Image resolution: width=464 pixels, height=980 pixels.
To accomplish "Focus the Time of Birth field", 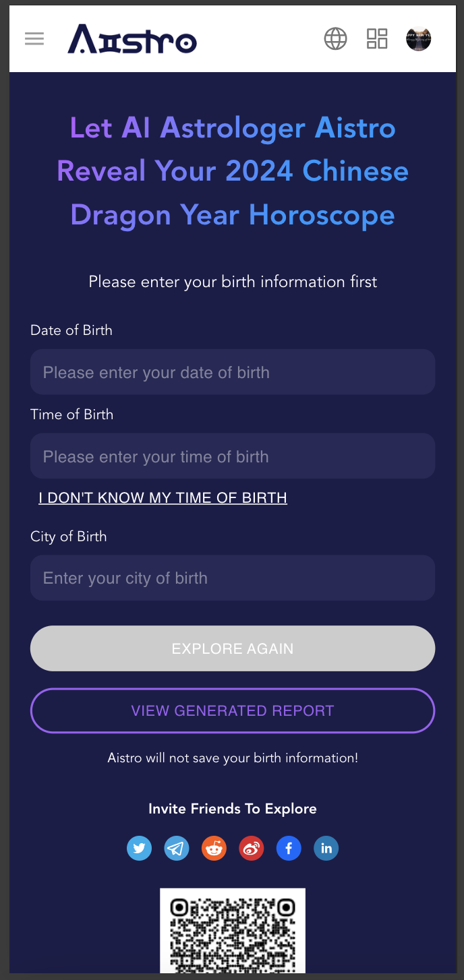I will tap(233, 456).
